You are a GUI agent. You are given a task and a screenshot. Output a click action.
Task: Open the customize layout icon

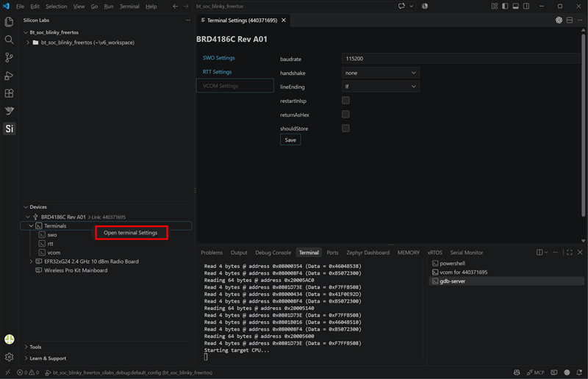[x=495, y=6]
